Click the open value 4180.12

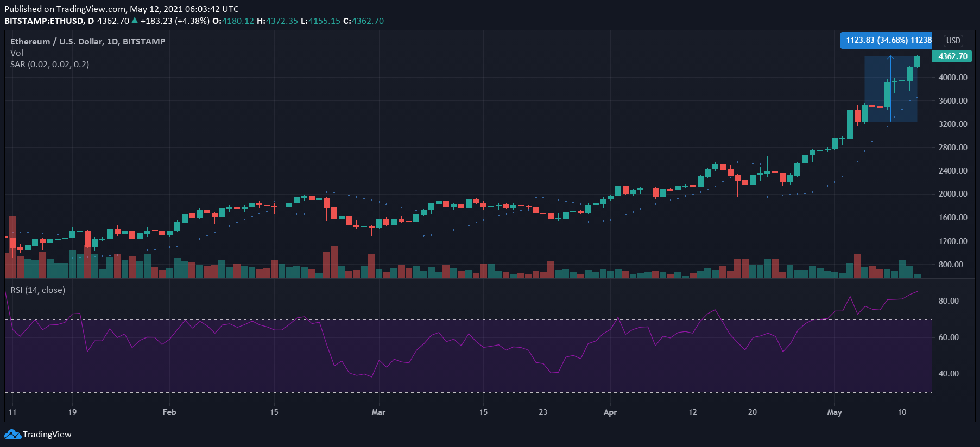coord(238,21)
